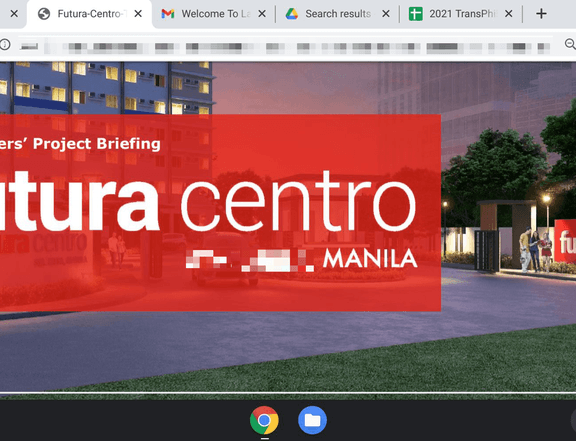Launch Chrome from the shelf

(x=264, y=420)
